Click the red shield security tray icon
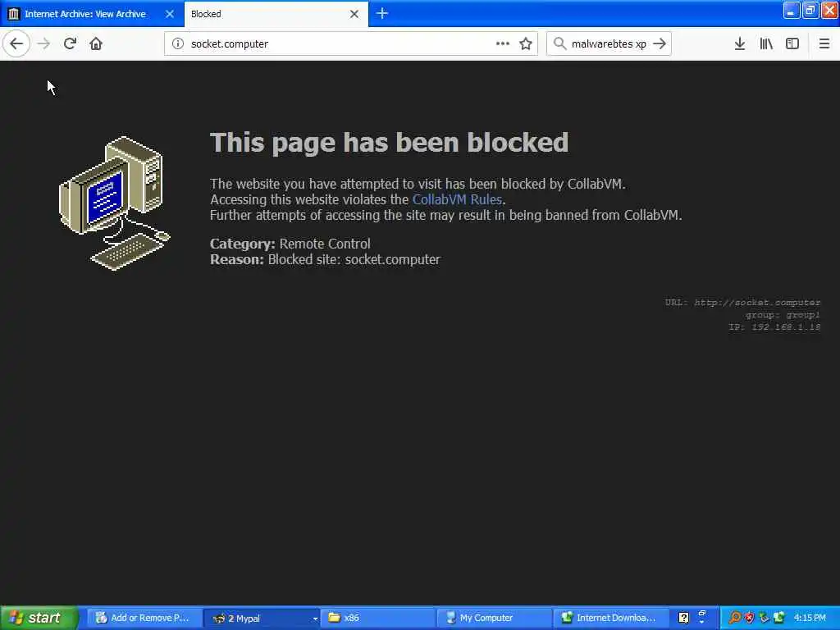The image size is (840, 630). click(x=750, y=618)
